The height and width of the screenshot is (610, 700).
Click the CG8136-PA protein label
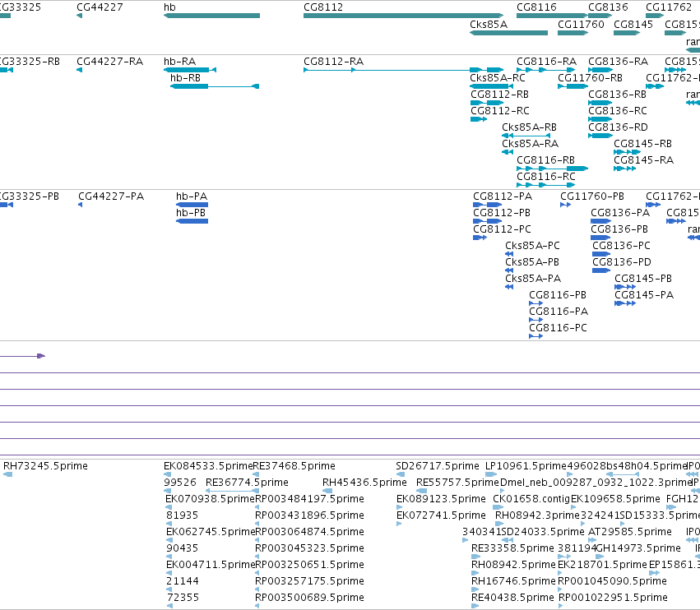click(620, 213)
